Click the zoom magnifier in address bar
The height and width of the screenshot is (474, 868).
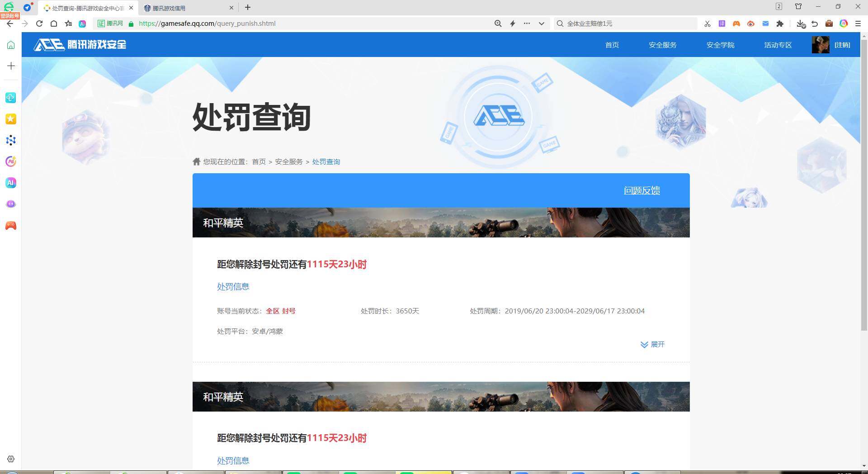tap(498, 24)
